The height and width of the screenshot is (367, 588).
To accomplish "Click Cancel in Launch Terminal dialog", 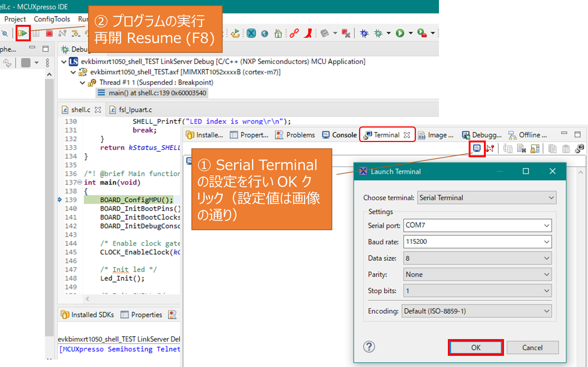I will point(532,348).
